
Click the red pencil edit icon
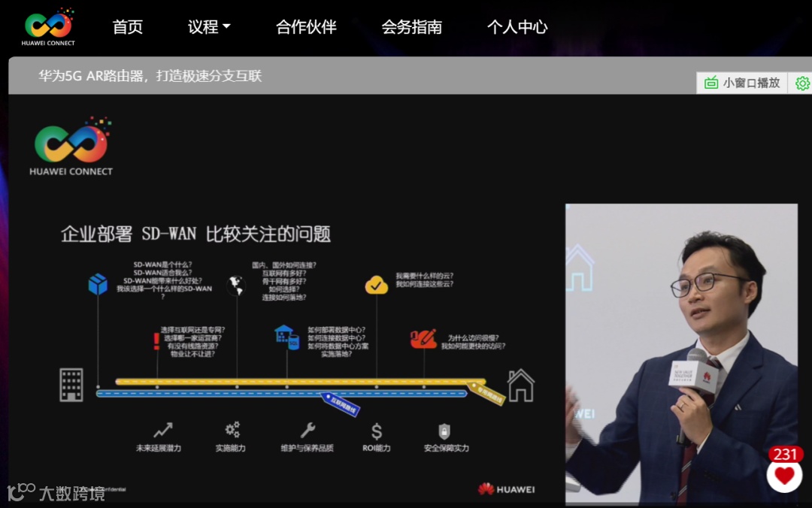423,339
